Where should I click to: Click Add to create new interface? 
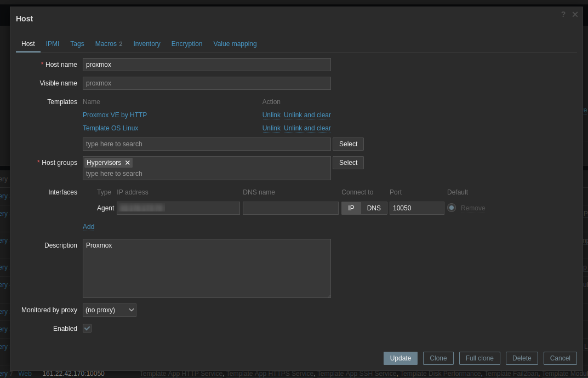click(88, 227)
